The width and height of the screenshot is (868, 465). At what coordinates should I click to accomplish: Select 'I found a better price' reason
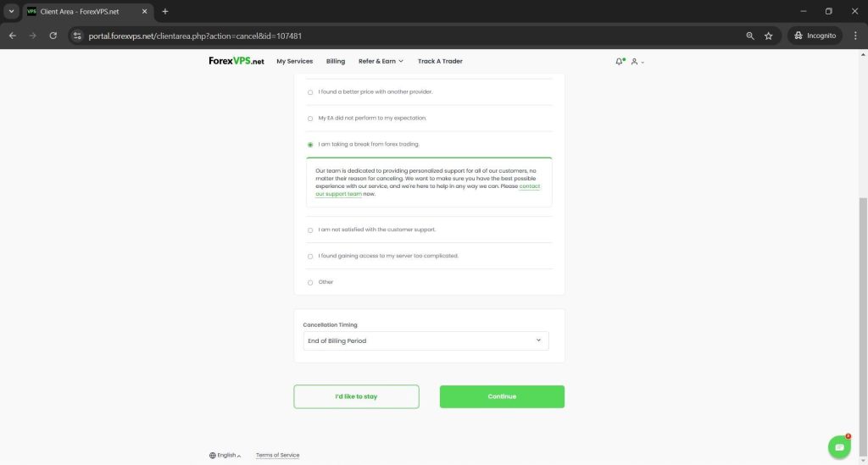click(x=310, y=92)
